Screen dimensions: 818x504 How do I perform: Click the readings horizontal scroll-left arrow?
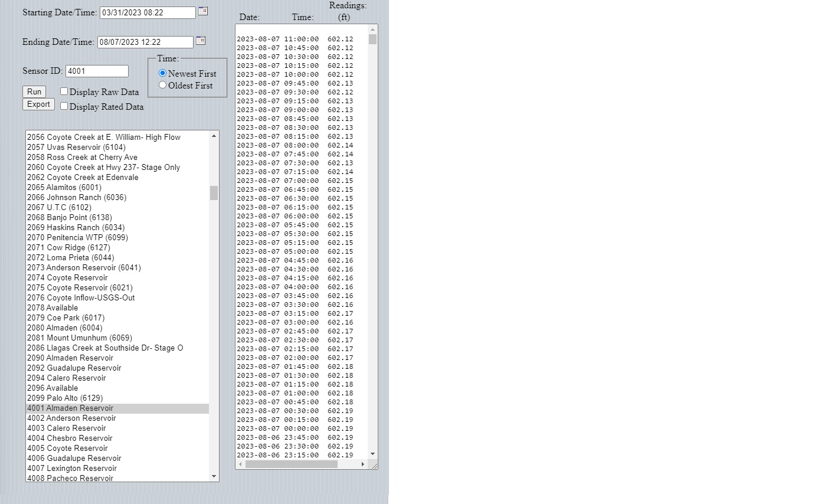240,464
